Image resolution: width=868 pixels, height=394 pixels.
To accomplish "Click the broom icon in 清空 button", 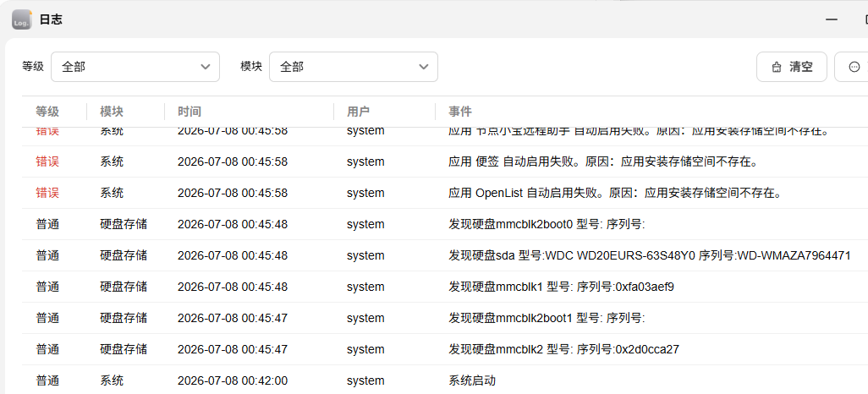I will pyautogui.click(x=776, y=68).
